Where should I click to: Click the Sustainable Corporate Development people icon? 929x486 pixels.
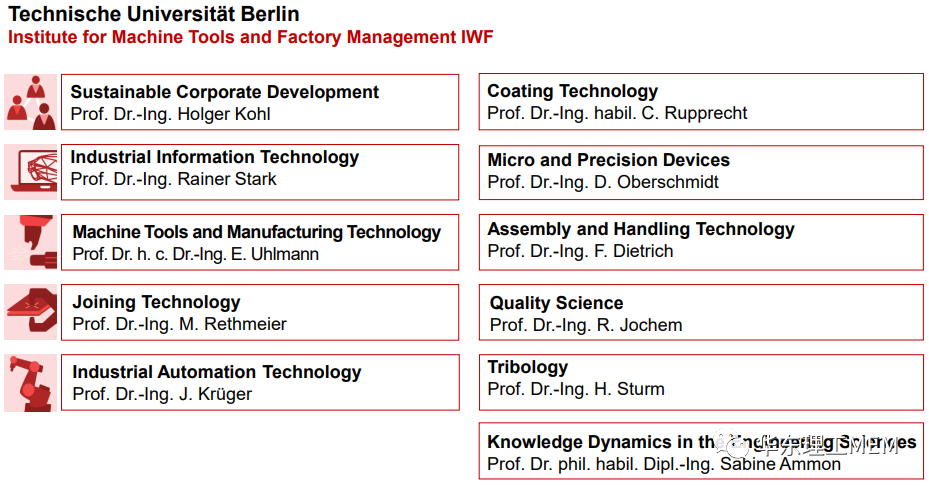point(31,102)
